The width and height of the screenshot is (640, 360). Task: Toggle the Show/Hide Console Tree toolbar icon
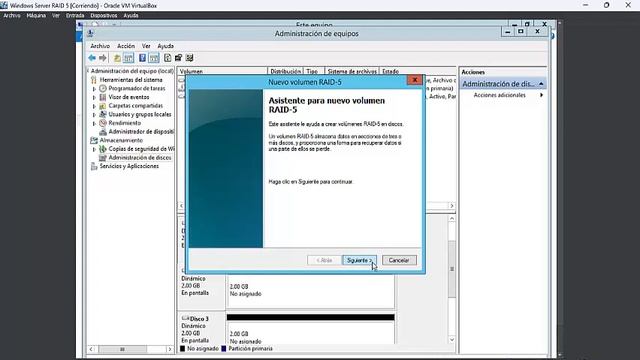click(129, 58)
